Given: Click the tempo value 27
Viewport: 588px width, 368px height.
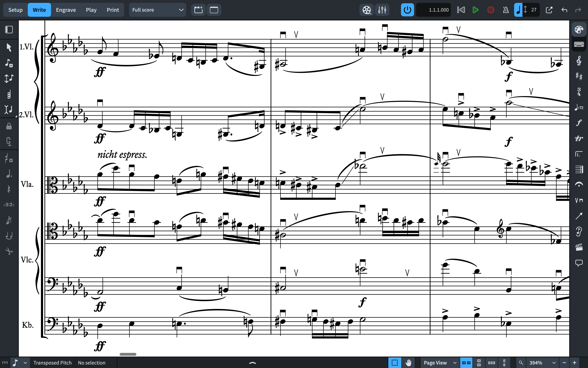Looking at the screenshot, I should (x=533, y=10).
